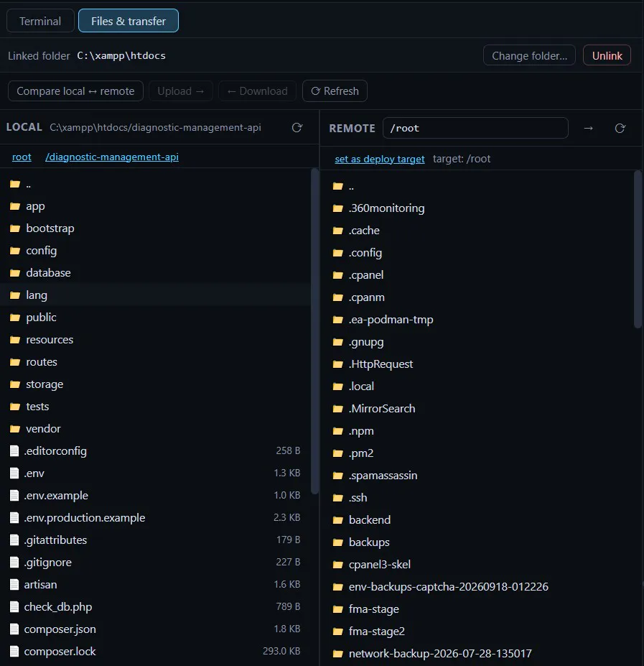Viewport: 644px width, 666px height.
Task: Select the Files & transfer tab
Action: point(129,21)
